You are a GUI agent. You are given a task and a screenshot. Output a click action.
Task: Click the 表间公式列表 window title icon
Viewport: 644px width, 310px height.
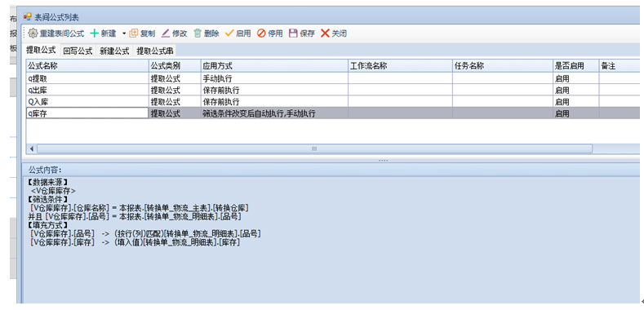click(28, 16)
